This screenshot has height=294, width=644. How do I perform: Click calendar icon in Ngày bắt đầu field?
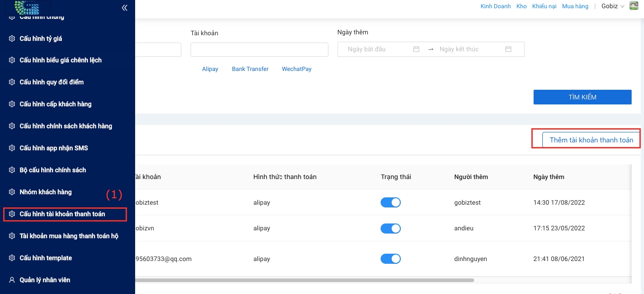[416, 49]
